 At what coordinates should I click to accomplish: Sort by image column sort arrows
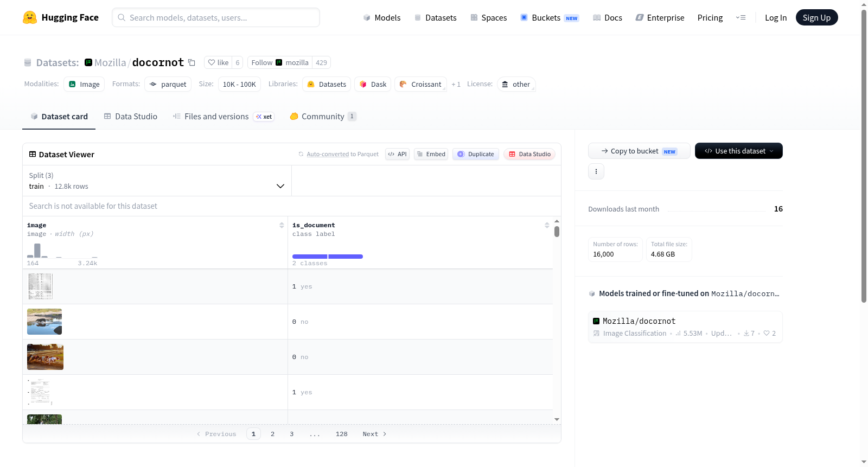point(282,225)
